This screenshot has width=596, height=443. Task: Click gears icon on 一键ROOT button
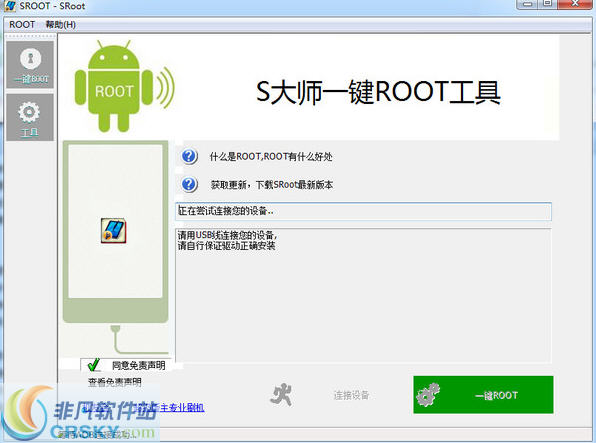428,395
